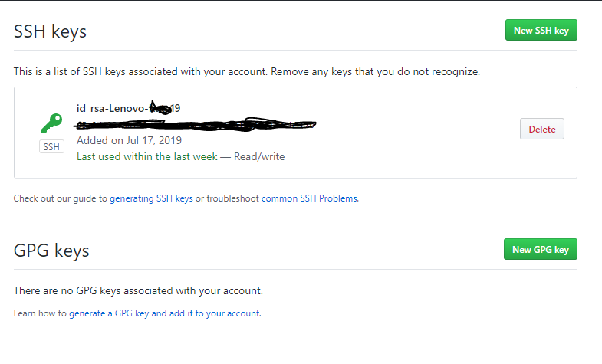Click the Read/write access label
602x364 pixels.
point(259,156)
